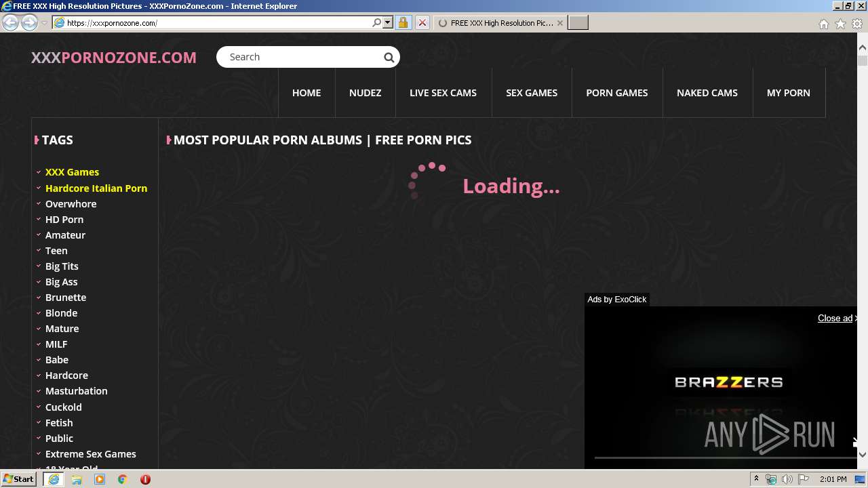868x488 pixels.
Task: Select the Brunette tag link
Action: (x=66, y=298)
